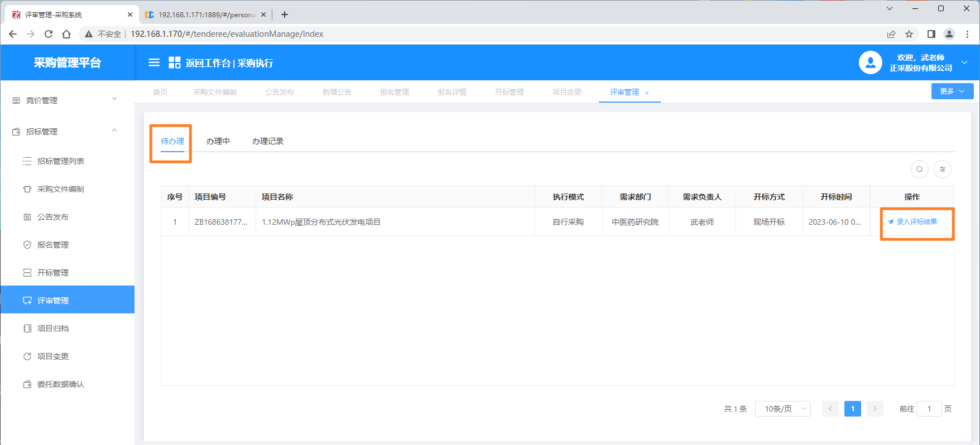Click the search magnifier icon above table
Screen dimensions: 980x445
pyautogui.click(x=919, y=170)
